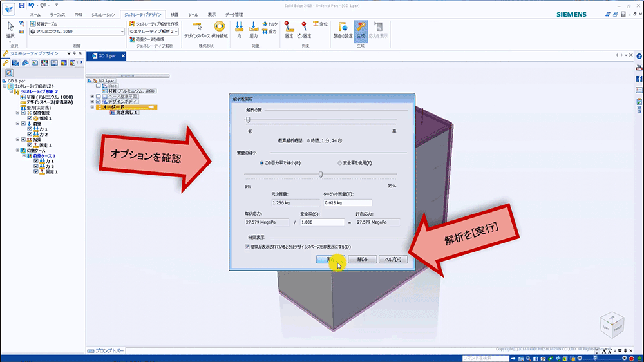
Task: Click the view orientation cube in viewport
Action: [x=612, y=325]
